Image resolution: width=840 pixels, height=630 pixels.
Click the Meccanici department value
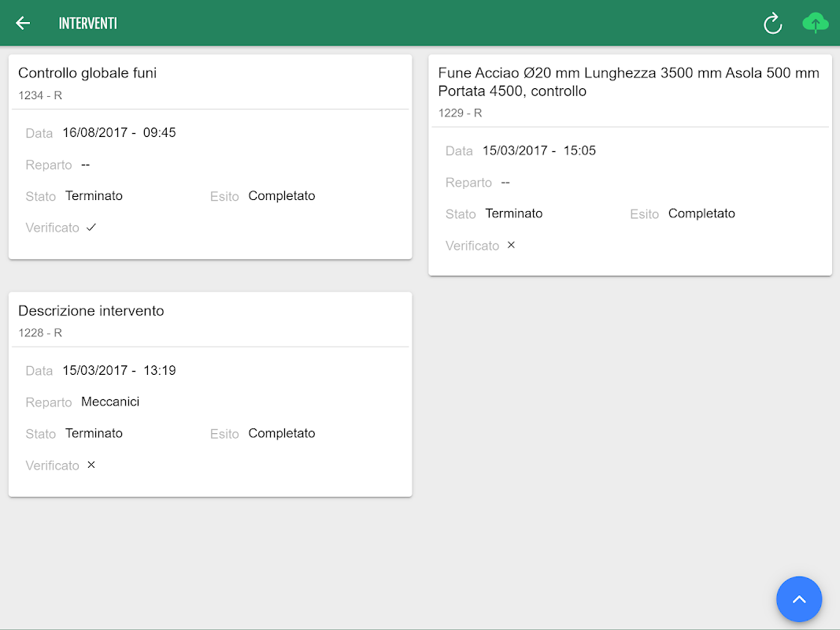[x=110, y=402]
